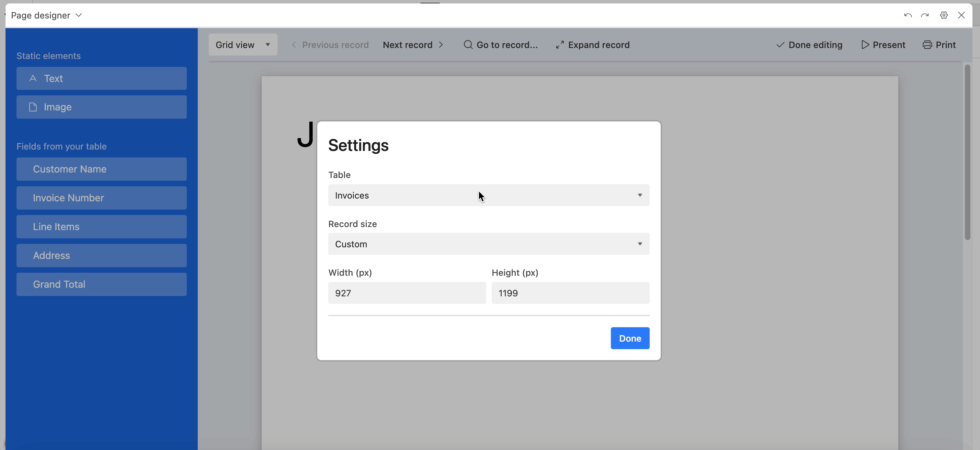
Task: Add a static Text element
Action: pyautogui.click(x=102, y=79)
